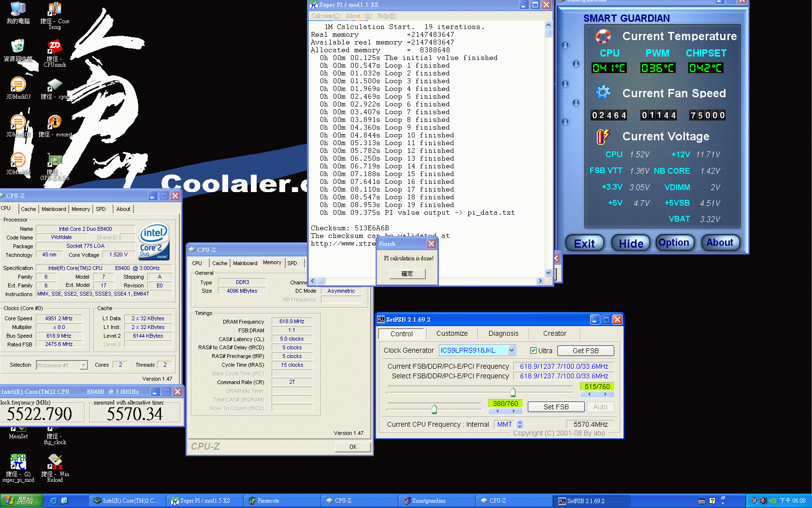Click Hide in Smart Guardian
Image resolution: width=812 pixels, height=508 pixels.
(x=631, y=243)
